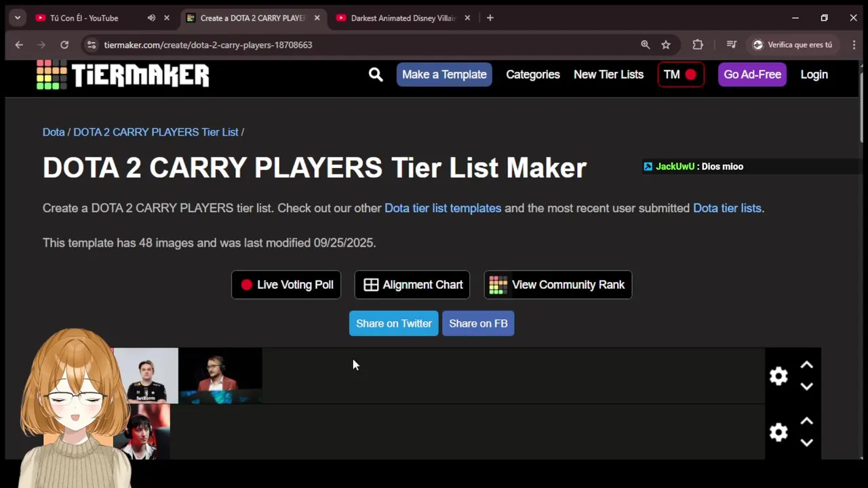Start a Live Voting Poll

(286, 285)
